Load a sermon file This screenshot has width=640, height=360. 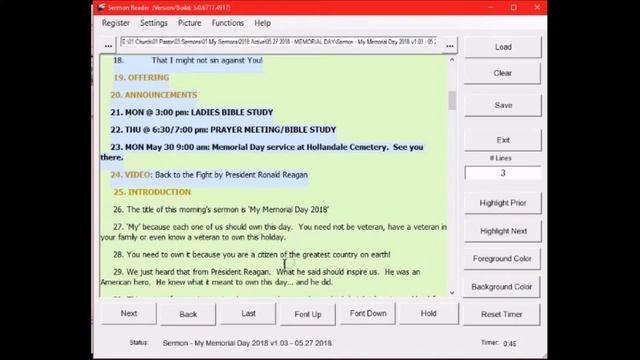point(503,47)
